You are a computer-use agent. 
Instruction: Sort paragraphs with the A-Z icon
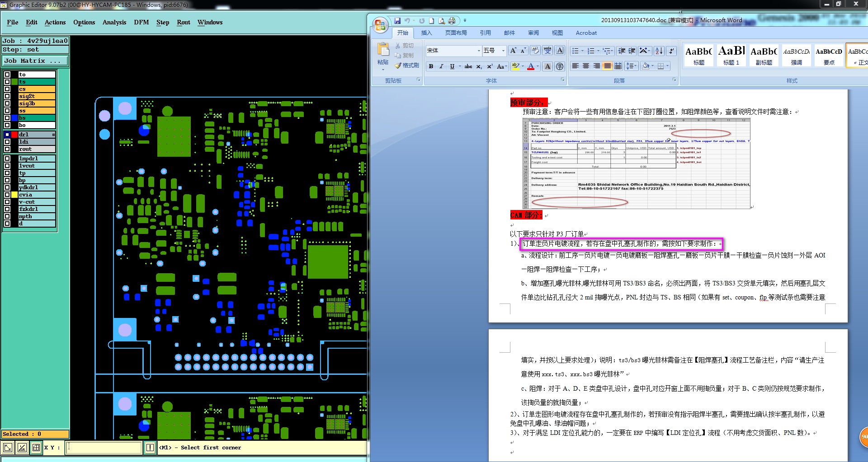(659, 51)
